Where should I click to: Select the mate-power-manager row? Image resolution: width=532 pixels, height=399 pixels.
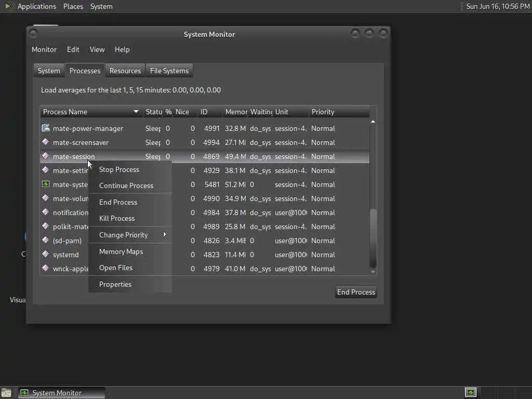point(205,128)
